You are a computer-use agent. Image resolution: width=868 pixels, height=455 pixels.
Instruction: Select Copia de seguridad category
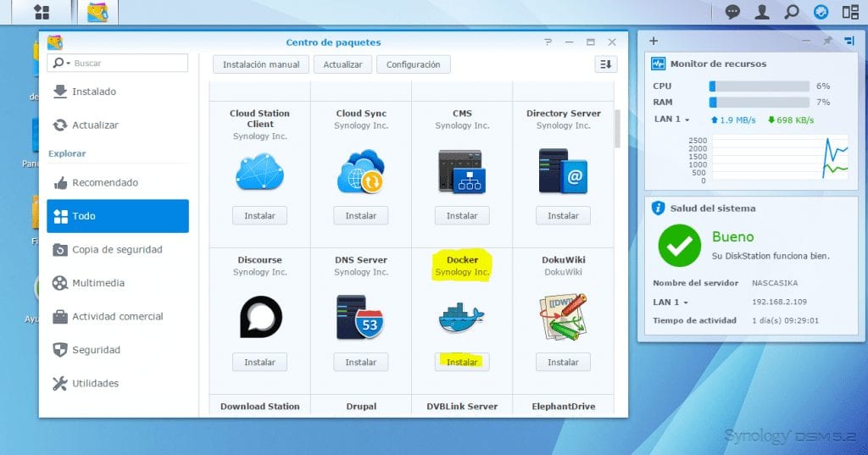[x=117, y=250]
